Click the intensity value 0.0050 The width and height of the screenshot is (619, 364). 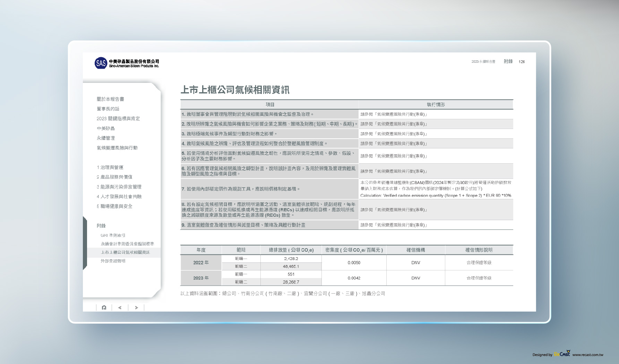tap(354, 263)
